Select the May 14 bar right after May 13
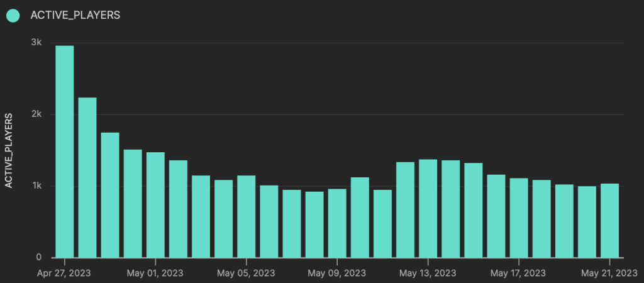 (450, 209)
